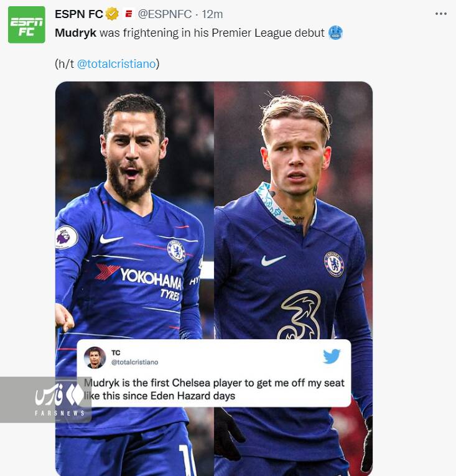This screenshot has height=476, width=456.
Task: Open the 12m timestamp link
Action: coord(212,14)
